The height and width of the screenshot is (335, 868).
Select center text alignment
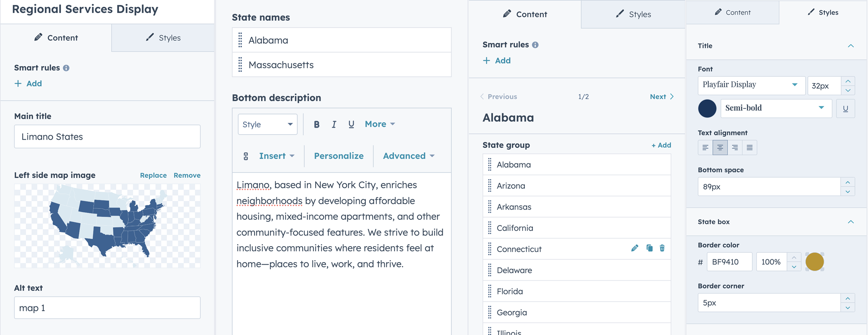coord(720,147)
